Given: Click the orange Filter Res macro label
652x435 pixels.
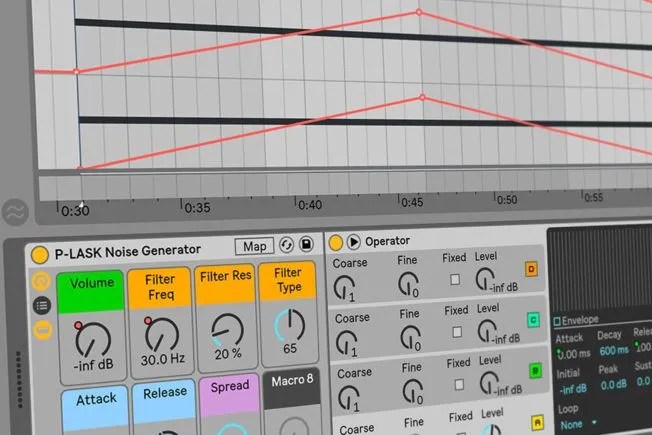Looking at the screenshot, I should click(x=225, y=284).
